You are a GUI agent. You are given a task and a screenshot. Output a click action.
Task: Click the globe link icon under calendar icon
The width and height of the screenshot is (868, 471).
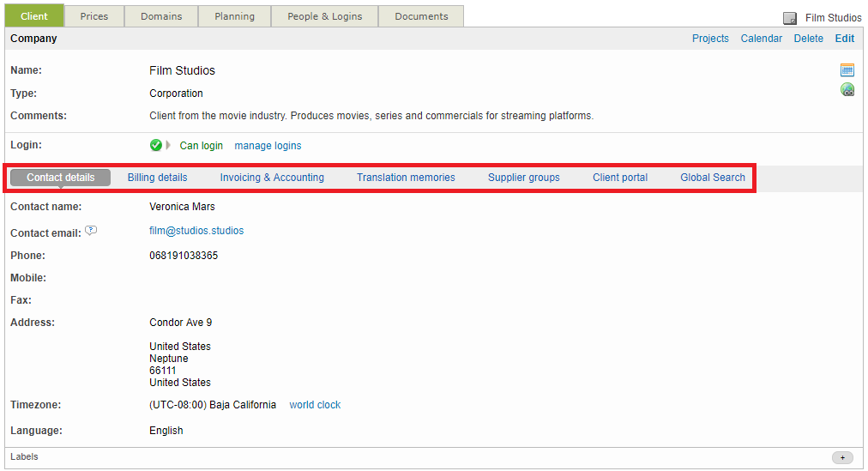pyautogui.click(x=847, y=90)
